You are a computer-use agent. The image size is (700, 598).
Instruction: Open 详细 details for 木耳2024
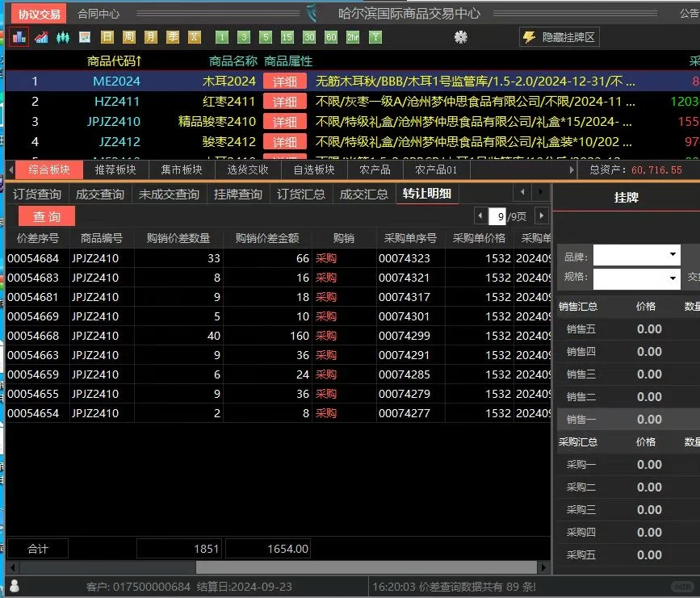coord(285,82)
